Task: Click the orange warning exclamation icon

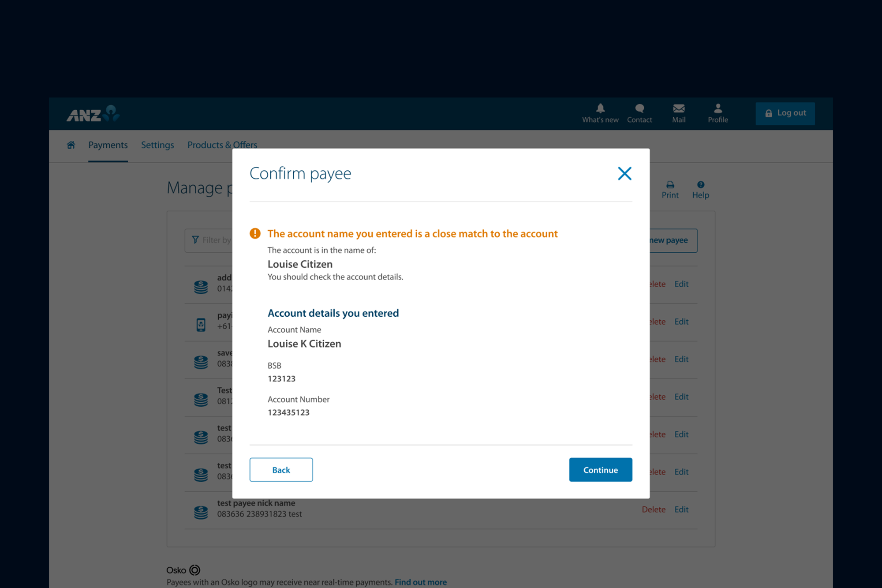Action: (x=255, y=233)
